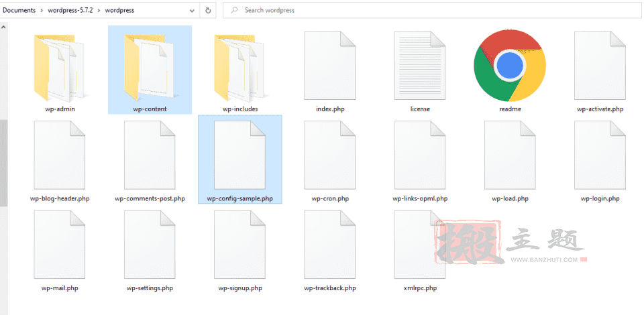Click the wp-load.php file name

coord(510,198)
